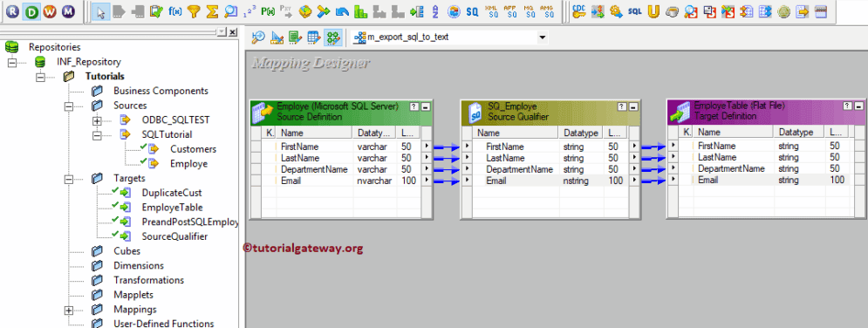Add AMG SQ source qualifier

(x=547, y=11)
